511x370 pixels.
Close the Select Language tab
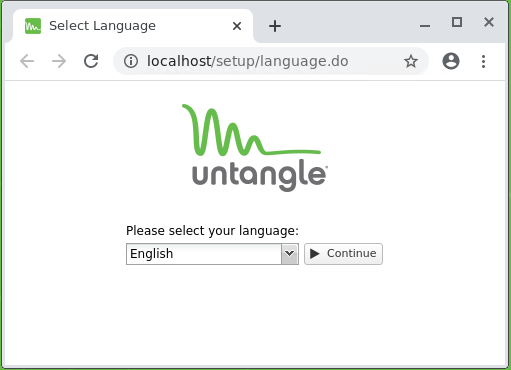(x=237, y=26)
